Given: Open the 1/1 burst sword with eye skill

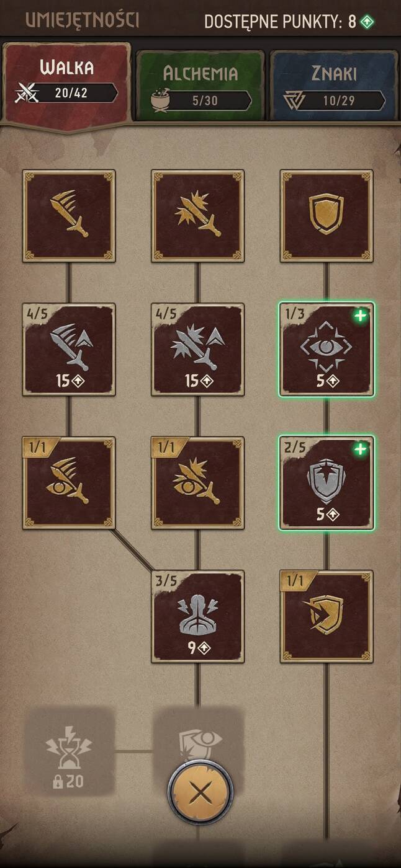Looking at the screenshot, I should [197, 483].
